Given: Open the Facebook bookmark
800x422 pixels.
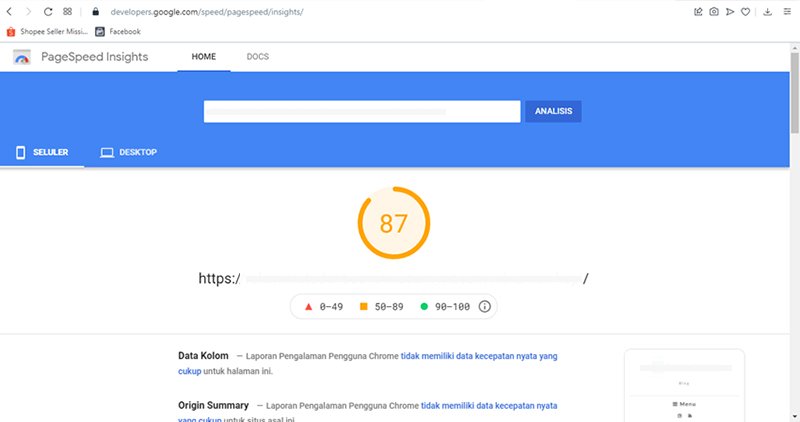Looking at the screenshot, I should point(118,32).
